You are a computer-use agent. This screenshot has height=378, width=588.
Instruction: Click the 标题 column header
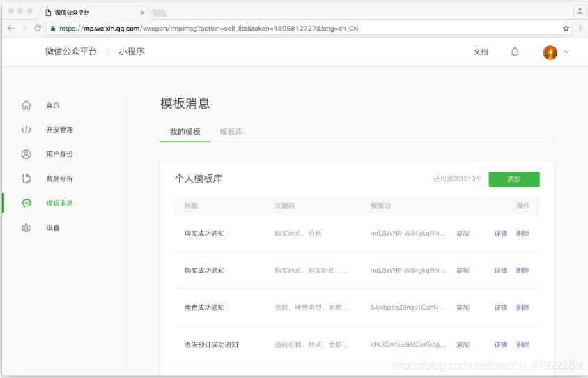(x=191, y=206)
